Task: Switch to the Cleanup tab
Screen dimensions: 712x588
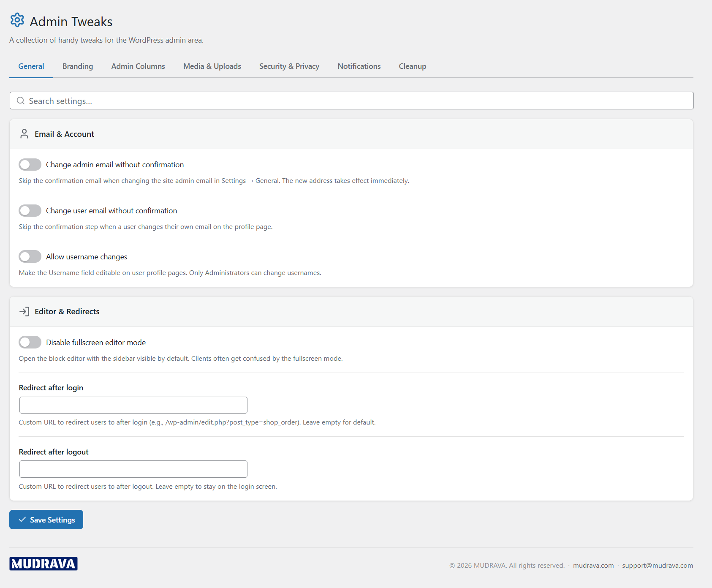Action: [x=413, y=66]
